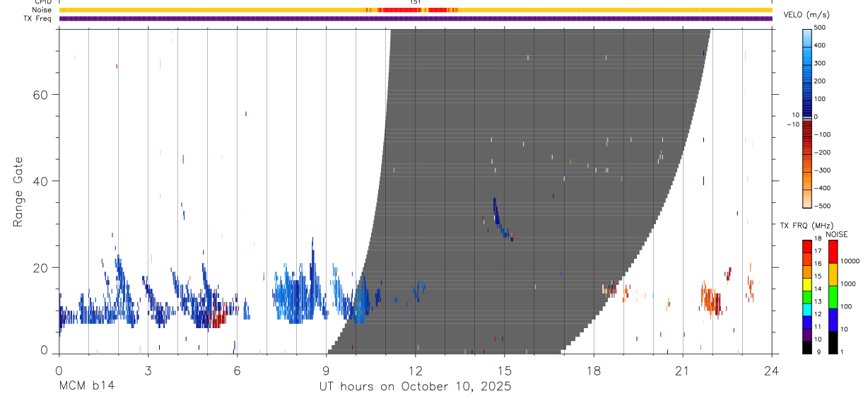Click the 12 tick label on the UT hours axis
Viewport: 868px width, 401px height.
tap(416, 371)
